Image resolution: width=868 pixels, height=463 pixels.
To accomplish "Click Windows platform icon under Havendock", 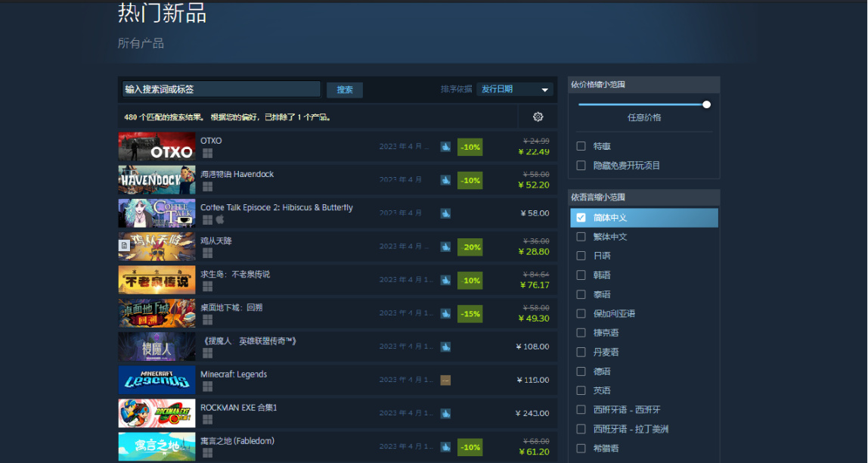I will coord(207,187).
